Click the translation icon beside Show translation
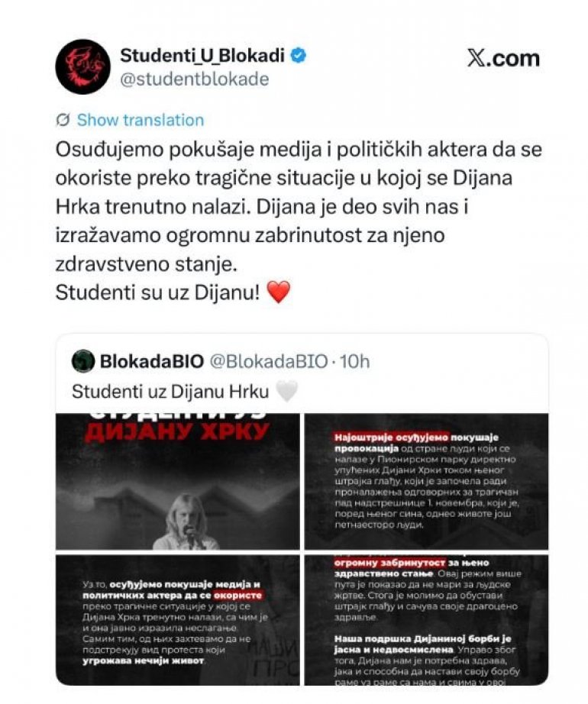The width and height of the screenshot is (588, 704). (63, 120)
